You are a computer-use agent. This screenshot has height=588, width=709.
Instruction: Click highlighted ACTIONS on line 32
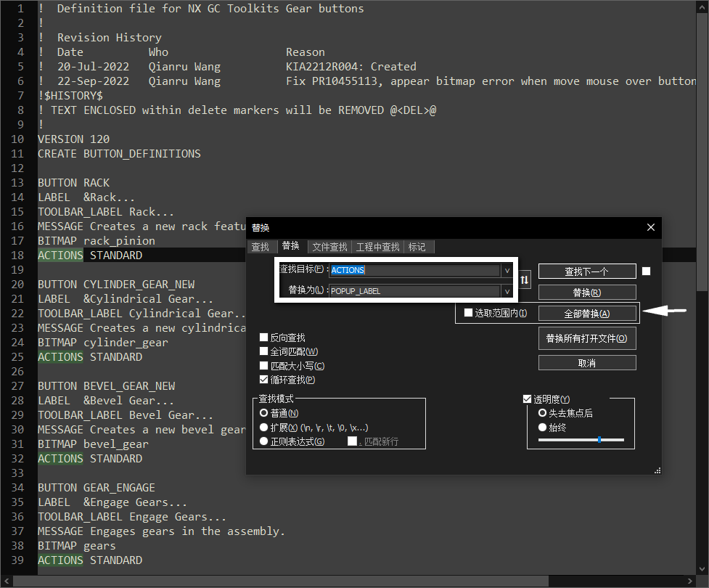[60, 459]
